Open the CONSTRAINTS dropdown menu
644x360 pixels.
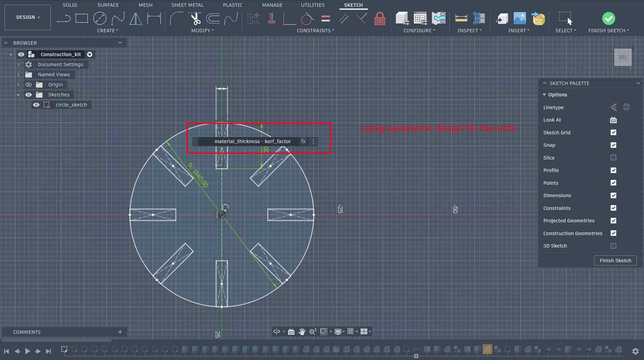[315, 31]
